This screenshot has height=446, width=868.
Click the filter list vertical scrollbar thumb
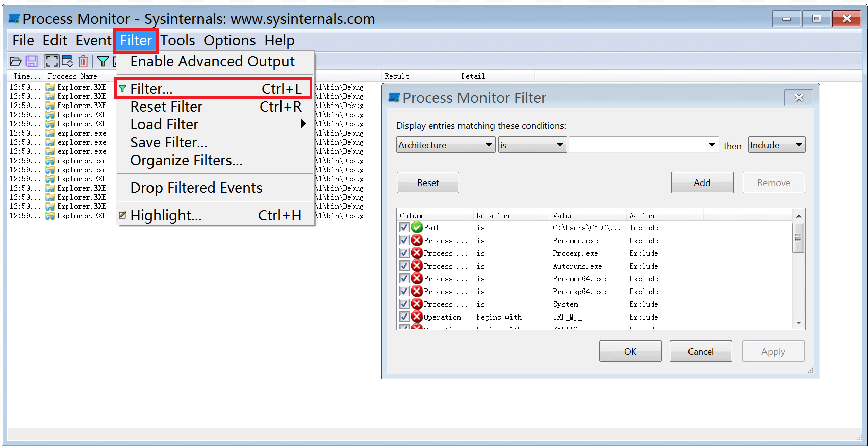798,238
